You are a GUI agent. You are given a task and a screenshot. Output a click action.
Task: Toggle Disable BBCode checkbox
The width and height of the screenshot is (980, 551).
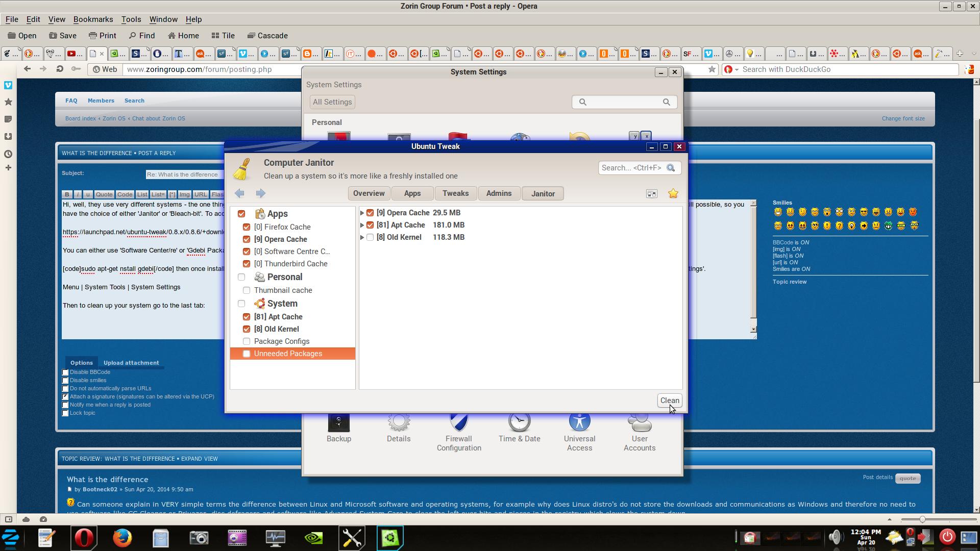(65, 372)
